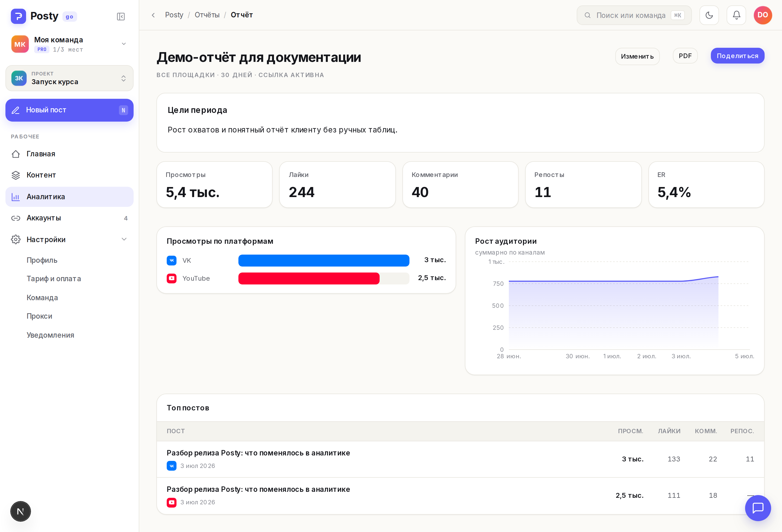Export the report with PDF button
The width and height of the screenshot is (782, 532).
685,56
